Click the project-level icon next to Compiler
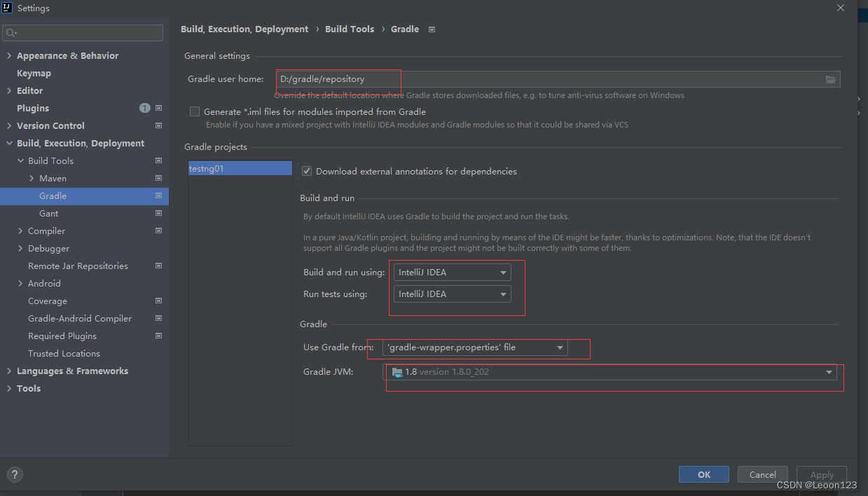This screenshot has height=496, width=868. [159, 230]
